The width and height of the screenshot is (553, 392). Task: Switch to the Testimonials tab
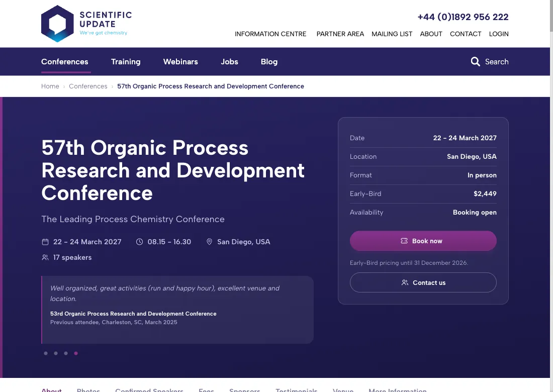point(296,390)
